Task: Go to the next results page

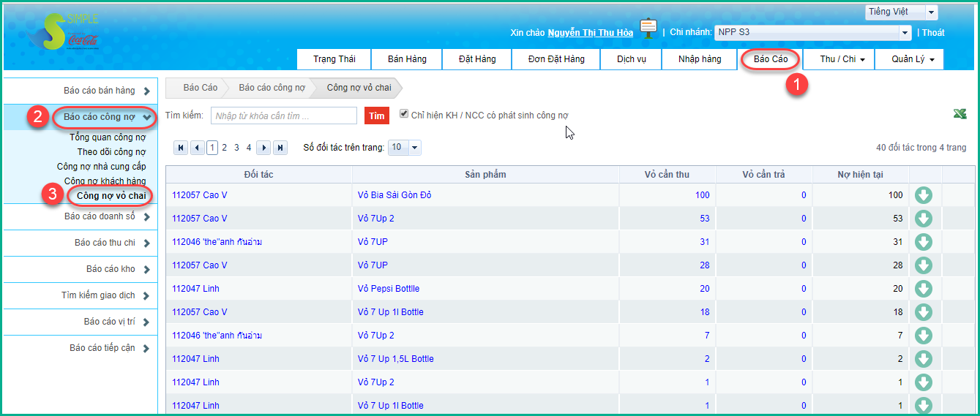Action: coord(264,148)
